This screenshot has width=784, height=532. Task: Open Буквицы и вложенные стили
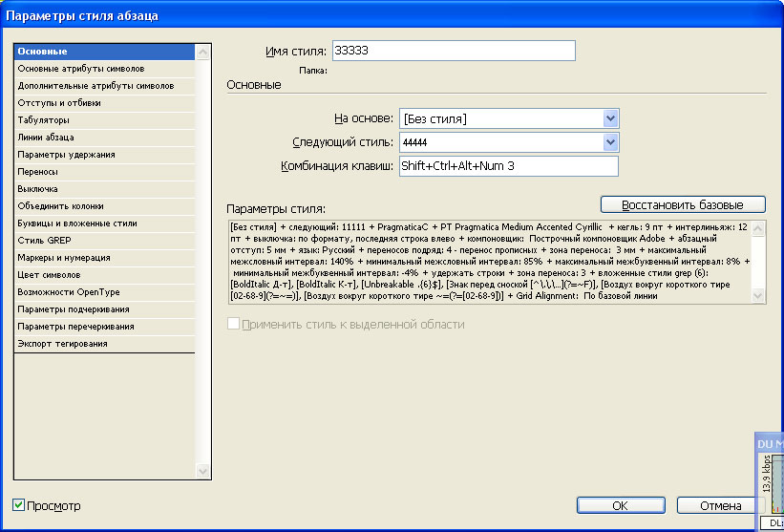(104, 223)
